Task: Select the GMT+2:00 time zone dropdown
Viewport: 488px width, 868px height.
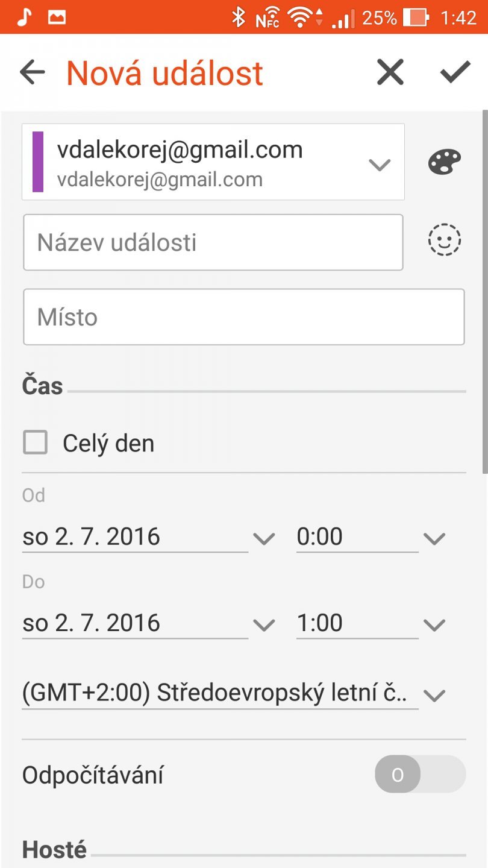Action: (x=232, y=694)
